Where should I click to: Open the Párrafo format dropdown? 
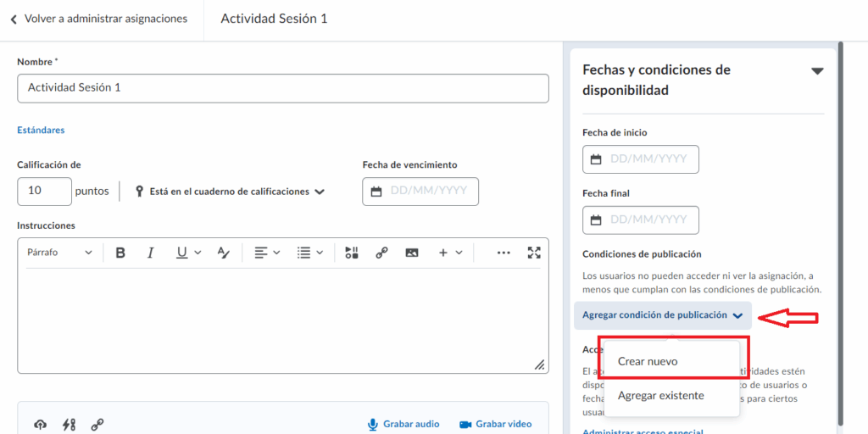[x=59, y=253]
